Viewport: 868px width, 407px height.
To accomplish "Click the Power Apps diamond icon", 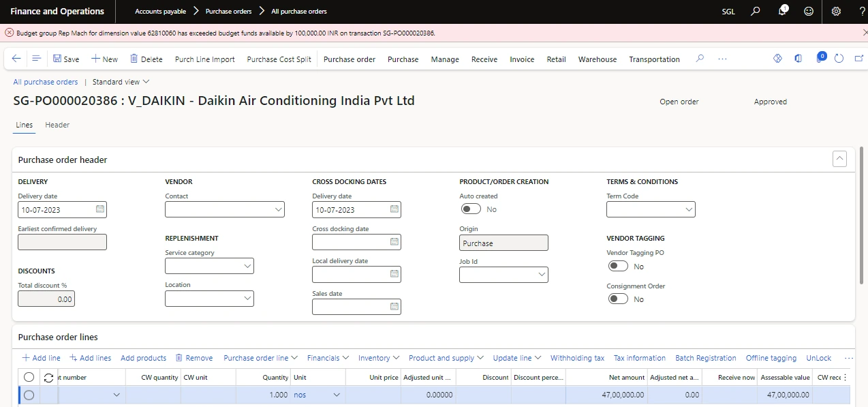I will tap(777, 59).
